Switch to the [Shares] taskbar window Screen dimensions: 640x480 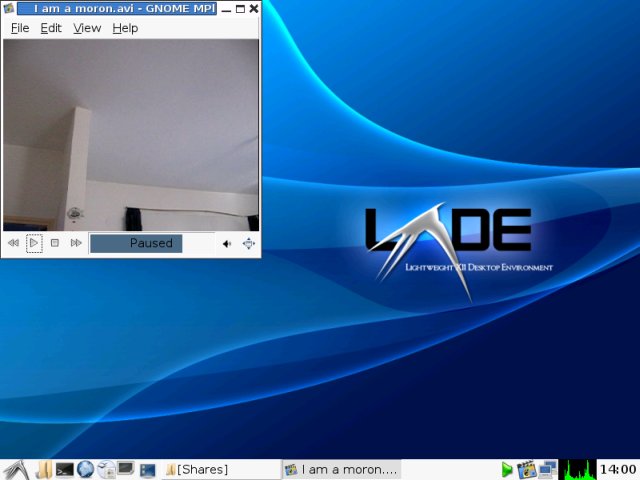222,469
